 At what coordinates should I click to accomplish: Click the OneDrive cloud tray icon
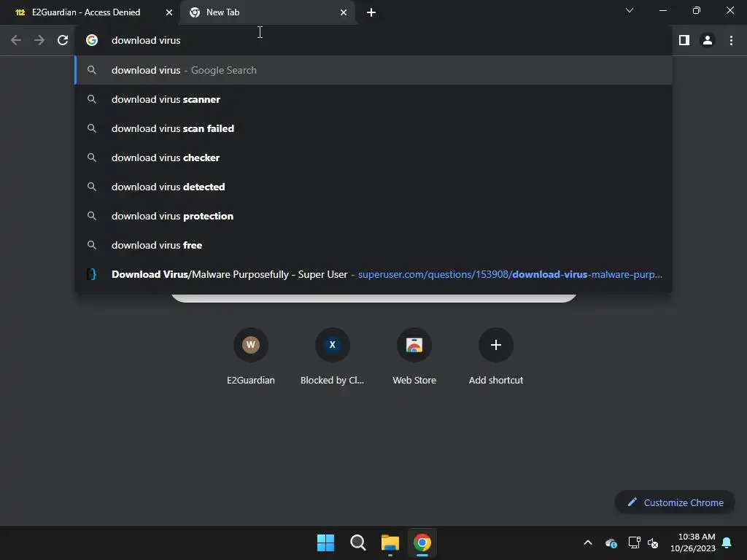[x=611, y=542]
